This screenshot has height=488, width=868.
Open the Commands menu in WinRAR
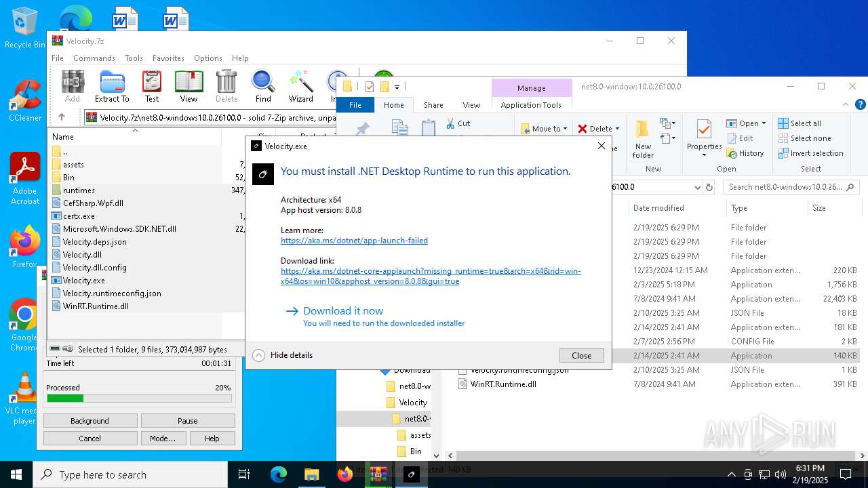[94, 58]
